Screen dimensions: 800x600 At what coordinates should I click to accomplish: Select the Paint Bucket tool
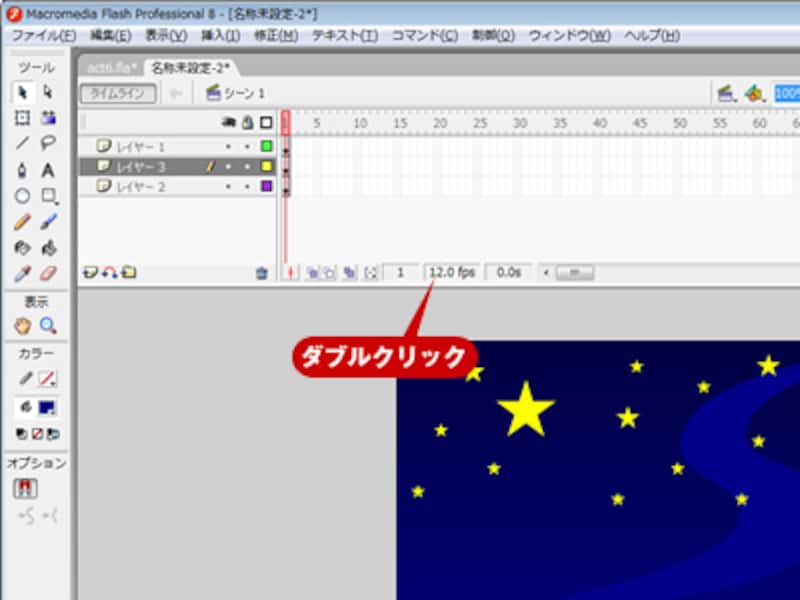point(49,245)
